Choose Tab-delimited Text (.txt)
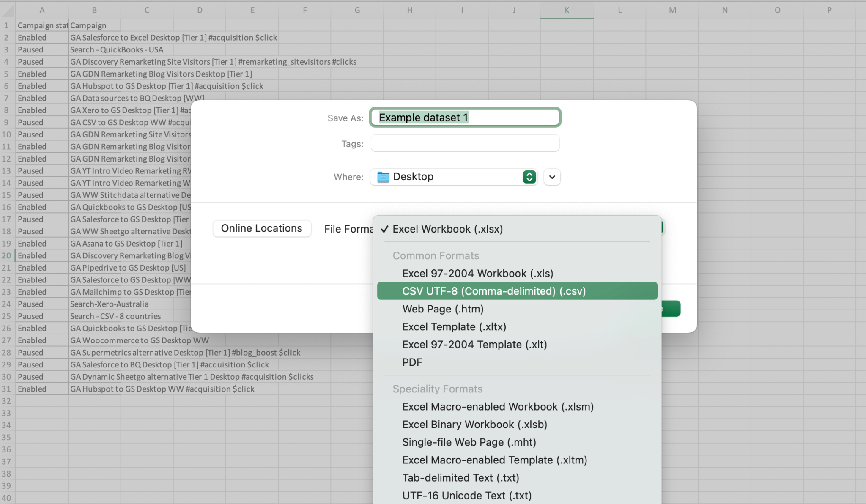866x504 pixels. coord(517,478)
